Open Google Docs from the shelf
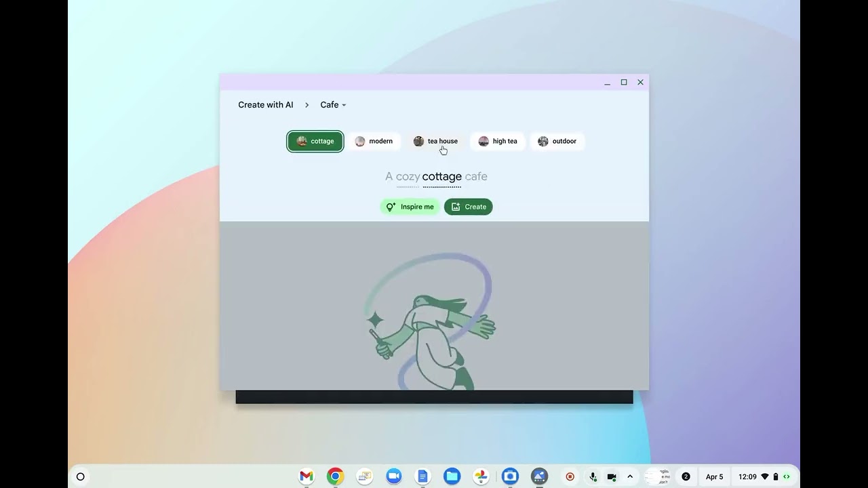 422,476
